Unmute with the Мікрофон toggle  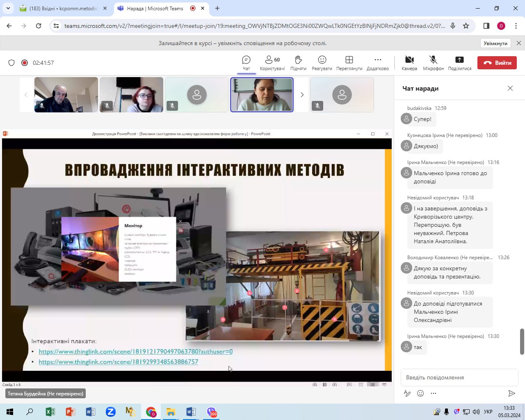[x=433, y=63]
